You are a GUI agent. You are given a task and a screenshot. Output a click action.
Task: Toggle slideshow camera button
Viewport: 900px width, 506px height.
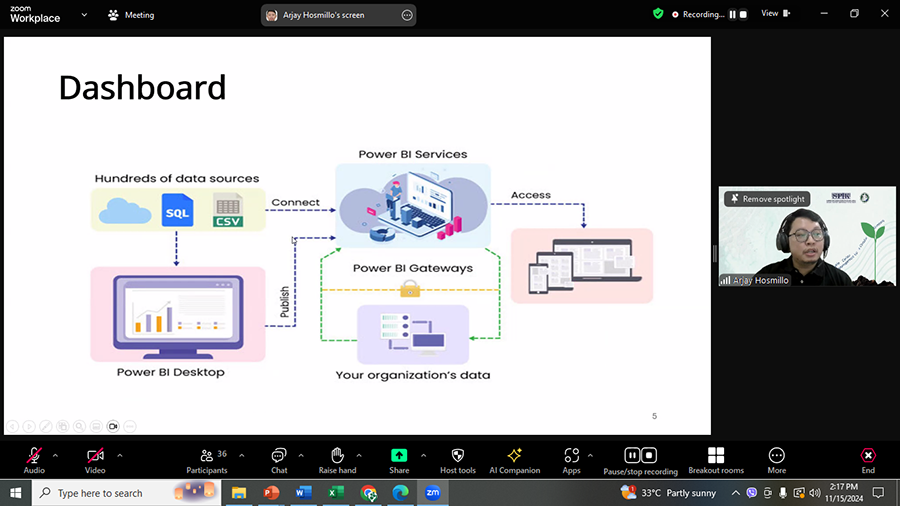(113, 426)
